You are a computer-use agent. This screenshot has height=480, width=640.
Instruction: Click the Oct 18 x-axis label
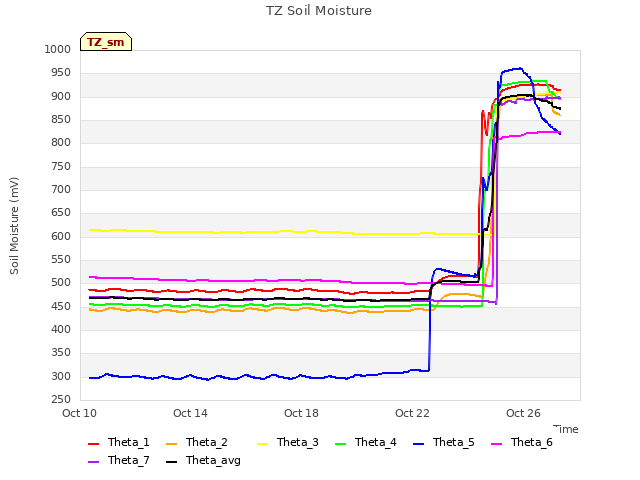point(301,413)
